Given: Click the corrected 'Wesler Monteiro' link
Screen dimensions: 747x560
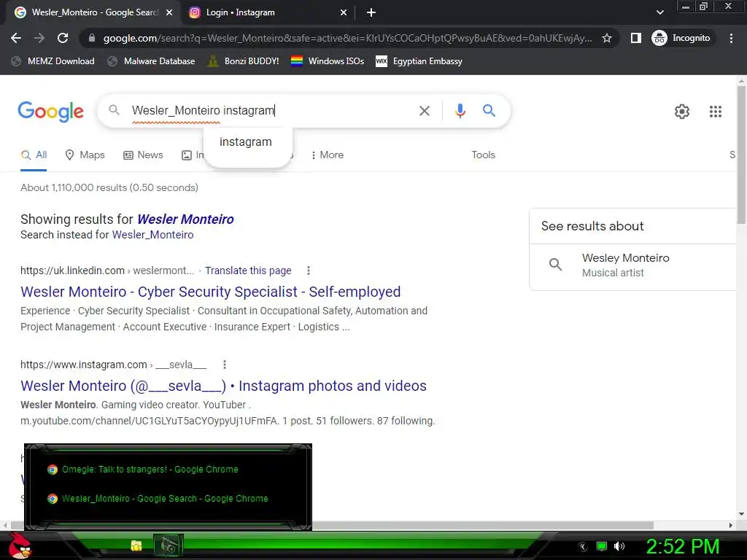Looking at the screenshot, I should click(185, 219).
